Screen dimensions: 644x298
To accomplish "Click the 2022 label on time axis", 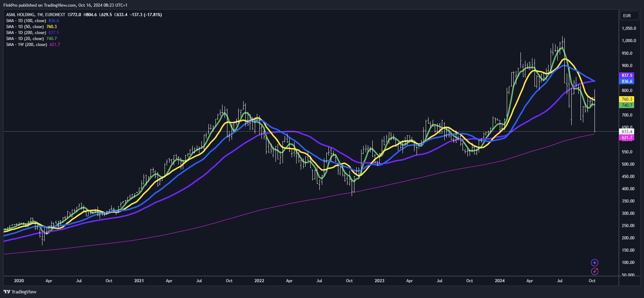I will (259, 281).
